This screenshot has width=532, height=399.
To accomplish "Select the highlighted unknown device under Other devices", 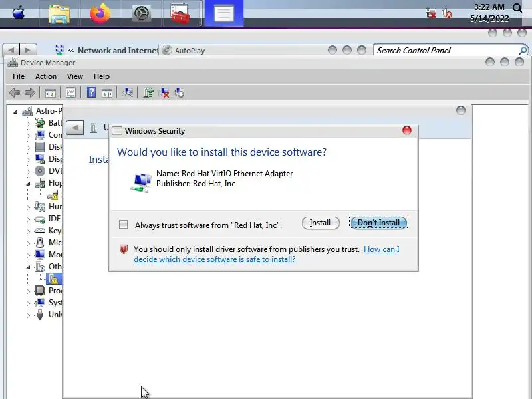I will click(x=54, y=279).
